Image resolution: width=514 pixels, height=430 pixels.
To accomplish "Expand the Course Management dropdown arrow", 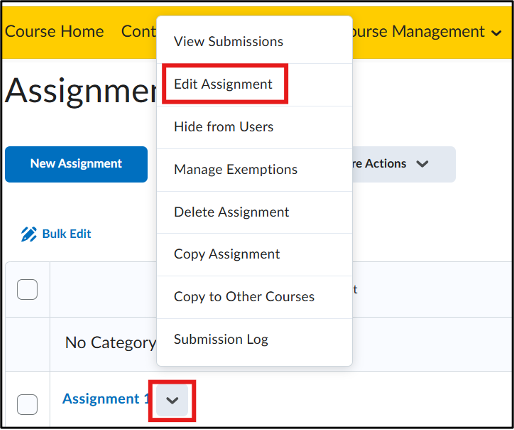I will point(496,33).
